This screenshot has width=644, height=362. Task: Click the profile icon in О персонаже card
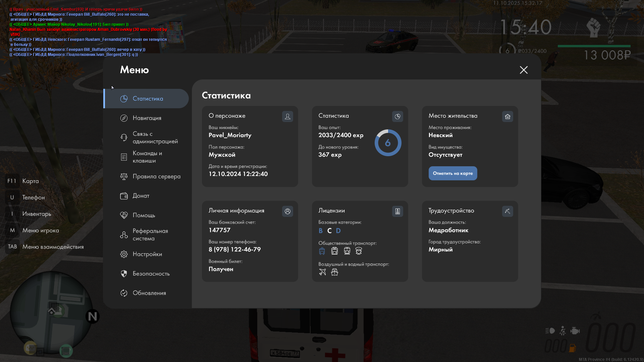[287, 116]
